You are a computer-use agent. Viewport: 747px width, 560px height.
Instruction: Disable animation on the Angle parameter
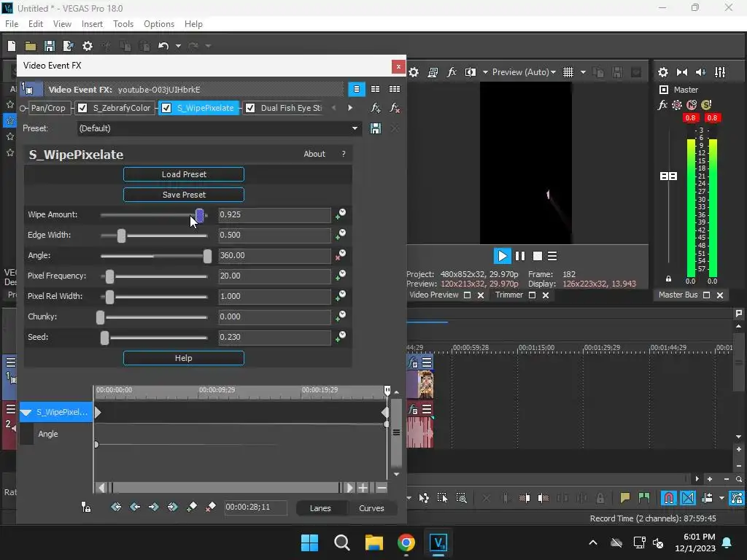tap(340, 255)
